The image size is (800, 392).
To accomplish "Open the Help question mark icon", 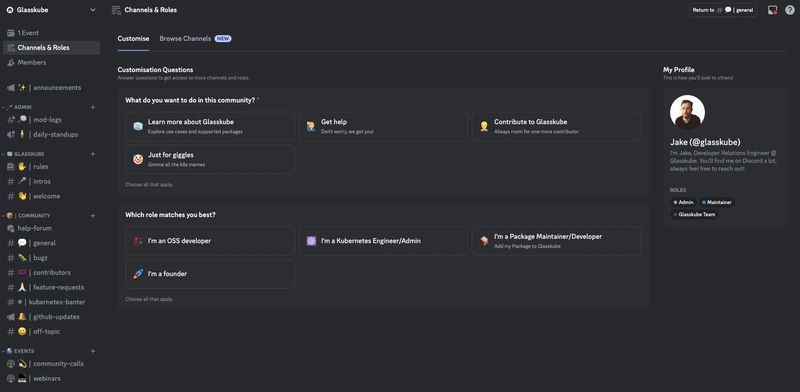I will point(790,10).
